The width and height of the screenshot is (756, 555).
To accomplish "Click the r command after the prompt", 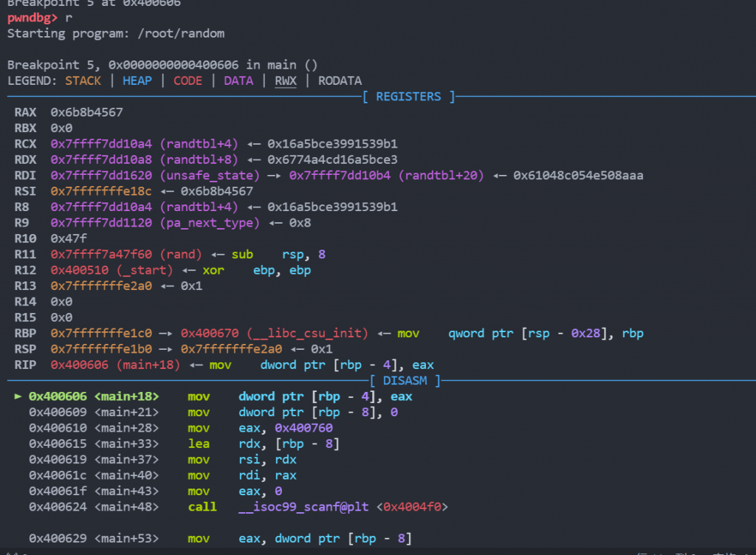I will [69, 18].
